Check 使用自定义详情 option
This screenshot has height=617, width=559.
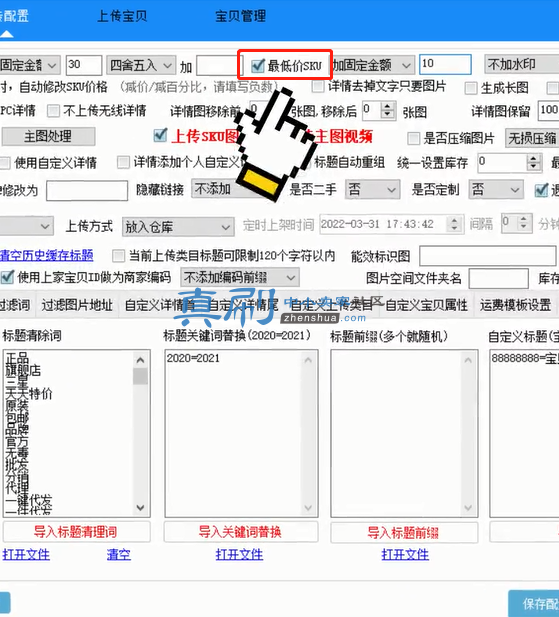coord(5,163)
